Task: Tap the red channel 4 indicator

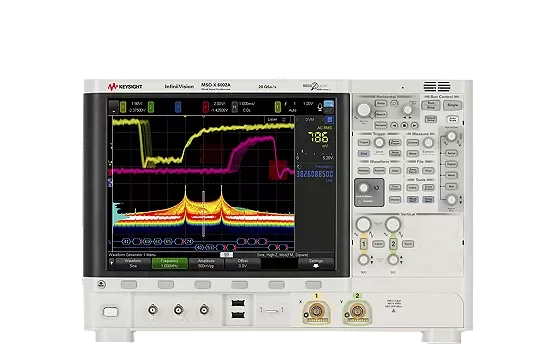Action: point(206,107)
